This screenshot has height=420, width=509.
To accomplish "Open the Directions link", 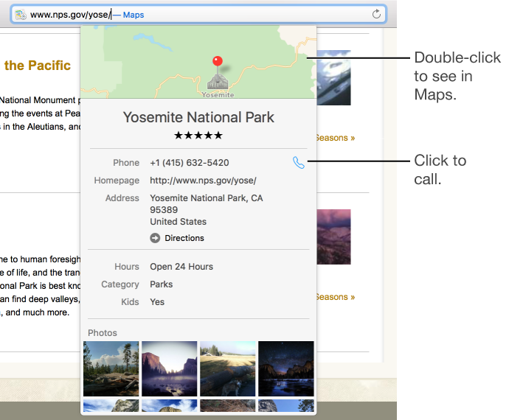I will 184,238.
